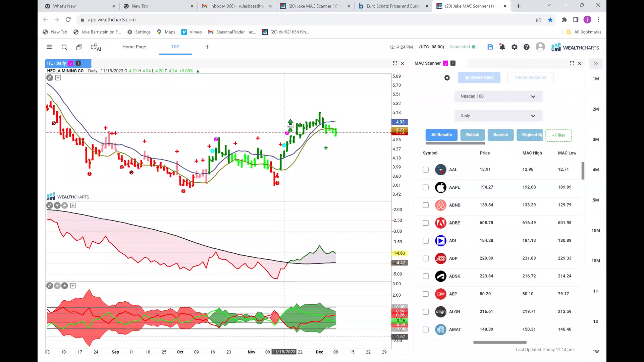Viewport: 644px width, 362px height.
Task: Tick the AAL row checkbox
Action: 426,170
